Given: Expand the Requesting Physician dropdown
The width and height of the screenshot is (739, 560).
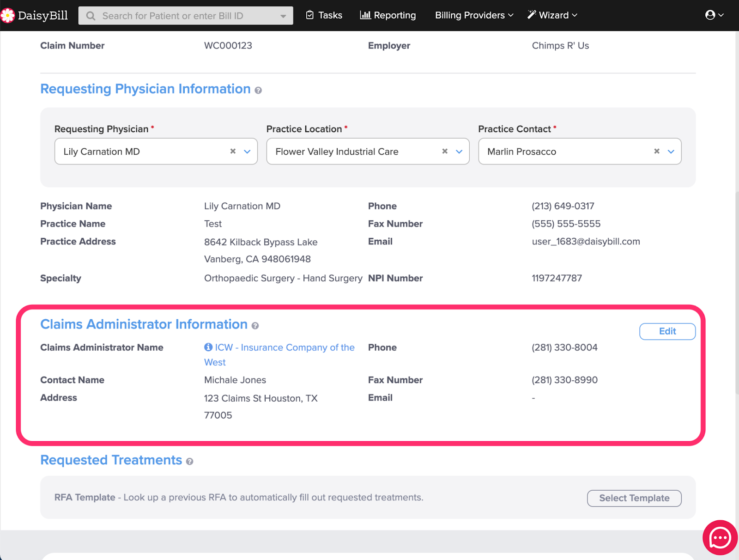Looking at the screenshot, I should [x=247, y=152].
